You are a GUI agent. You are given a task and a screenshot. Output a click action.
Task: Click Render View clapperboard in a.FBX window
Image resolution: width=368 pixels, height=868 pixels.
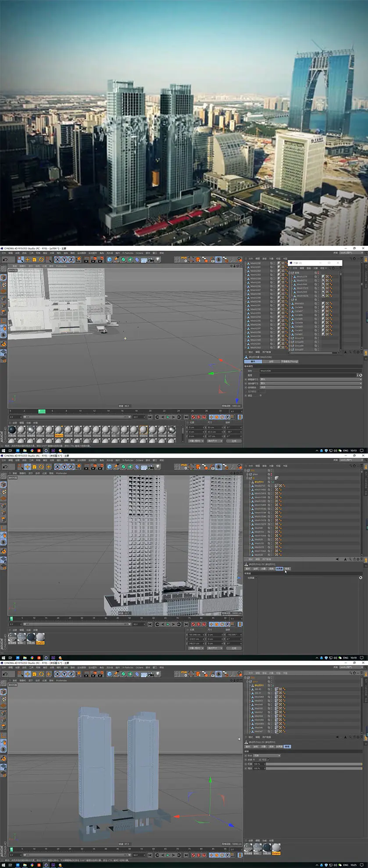[x=86, y=259]
